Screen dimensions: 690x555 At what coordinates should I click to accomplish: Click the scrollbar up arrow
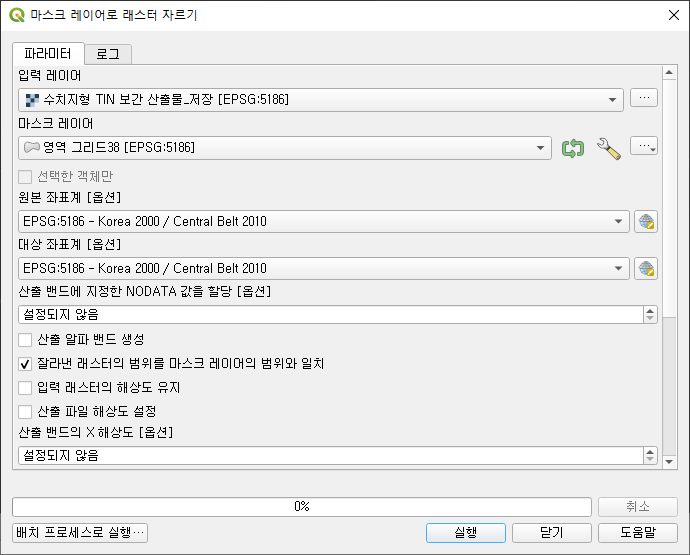click(x=669, y=73)
